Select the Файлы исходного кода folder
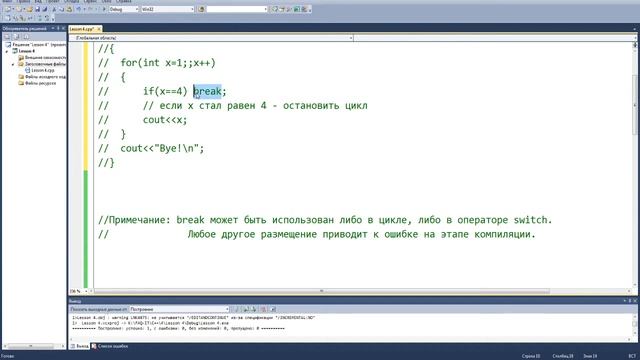 pyautogui.click(x=42, y=77)
